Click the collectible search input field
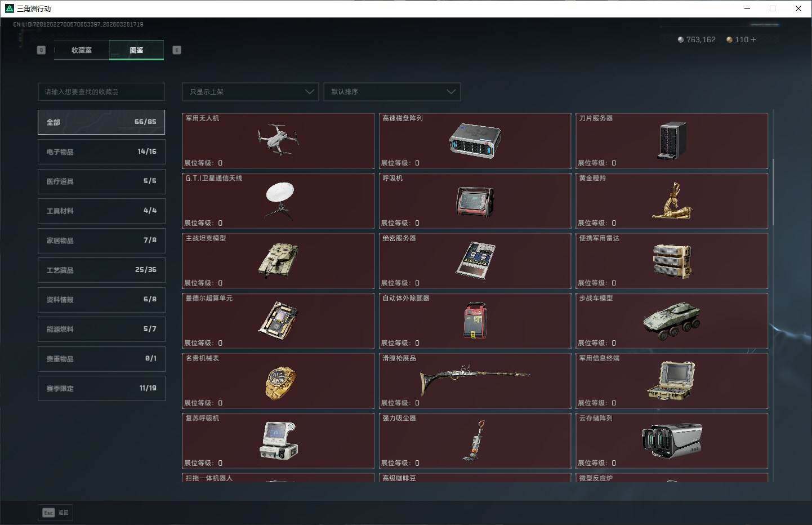 click(x=101, y=92)
